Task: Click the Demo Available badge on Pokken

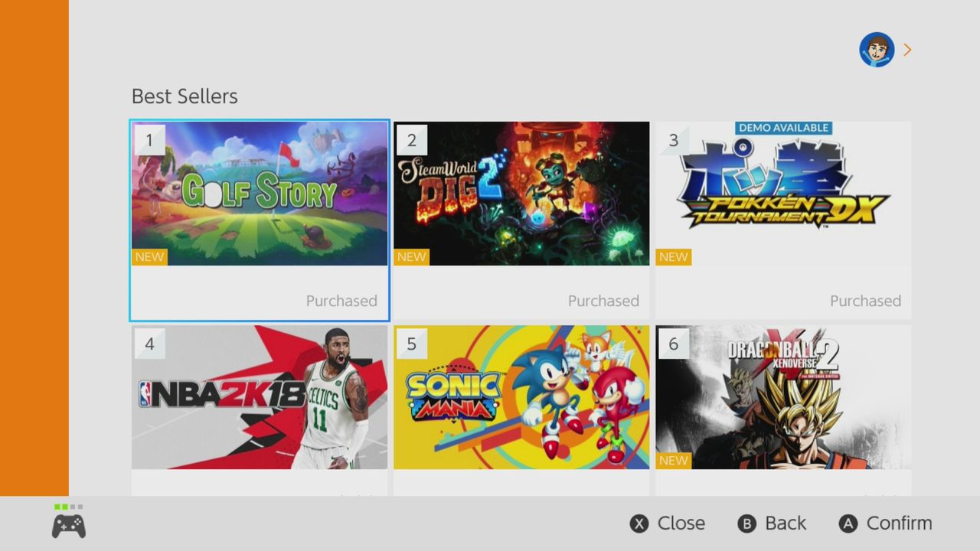Action: 783,128
